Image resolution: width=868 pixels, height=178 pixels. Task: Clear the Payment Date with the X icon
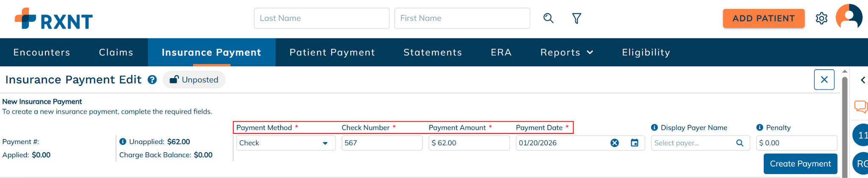click(x=615, y=143)
